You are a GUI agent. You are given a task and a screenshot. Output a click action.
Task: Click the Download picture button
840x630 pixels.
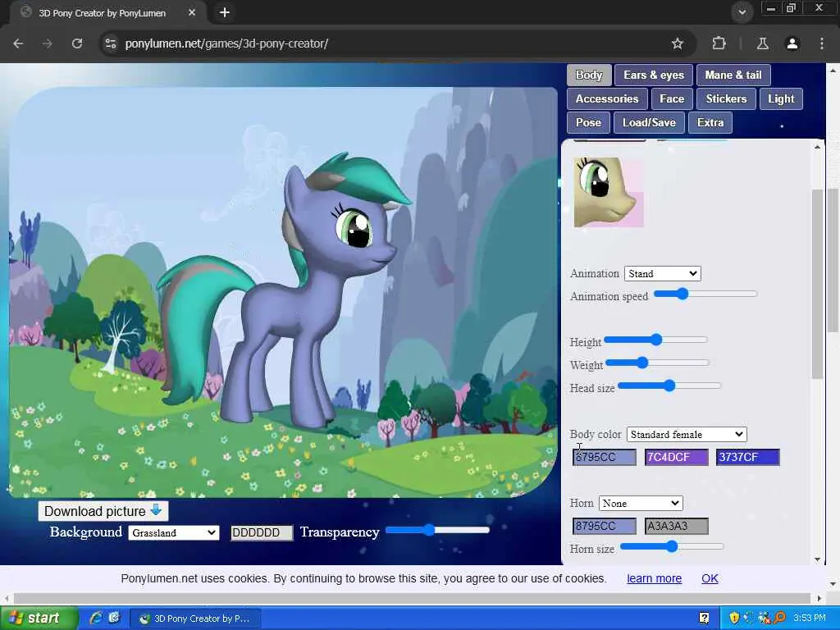[x=103, y=511]
